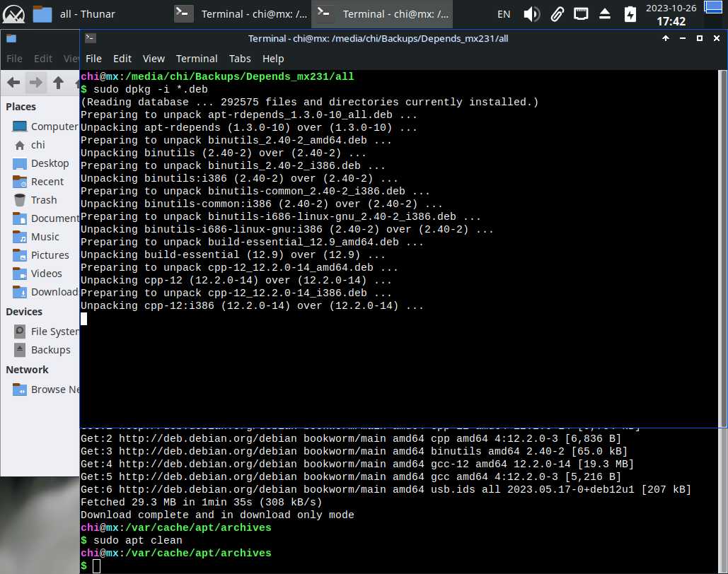Viewport: 728px width, 574px height.
Task: Open the File menu in the Terminal
Action: click(x=93, y=59)
